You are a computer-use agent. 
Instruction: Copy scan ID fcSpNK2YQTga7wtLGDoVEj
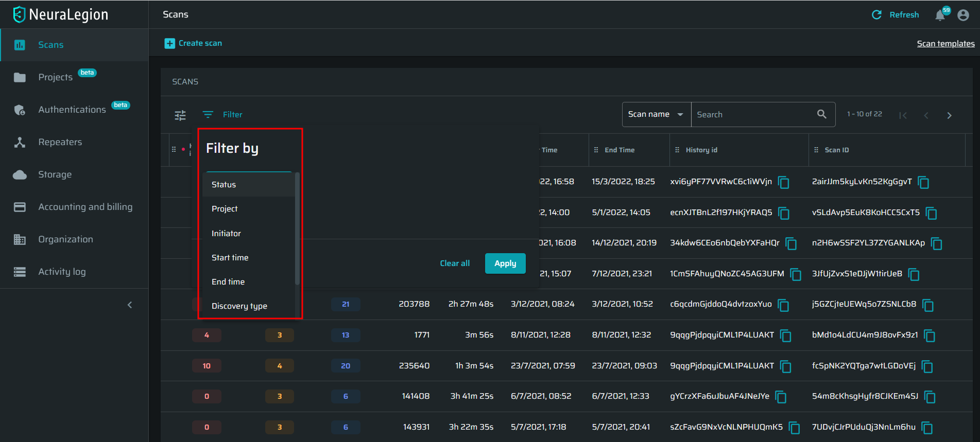coord(927,366)
